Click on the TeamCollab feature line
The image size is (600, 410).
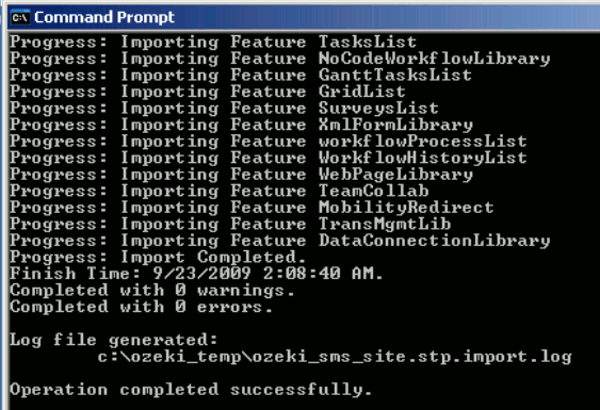point(219,191)
